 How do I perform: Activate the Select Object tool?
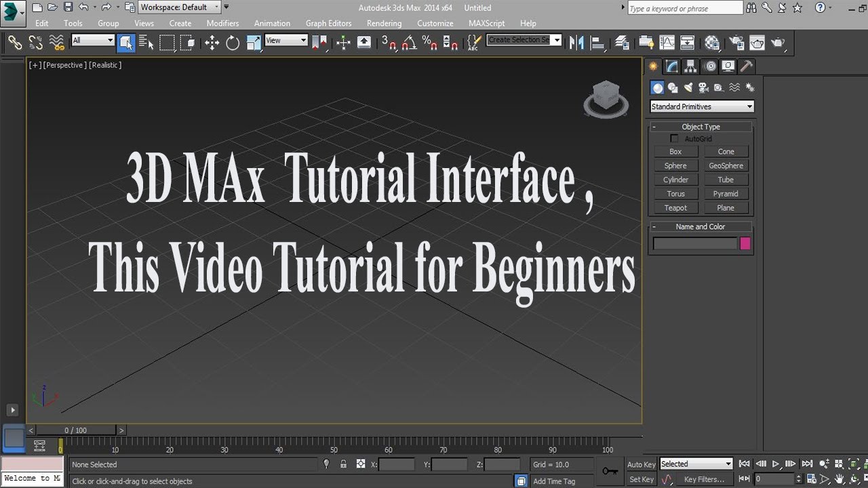[125, 43]
